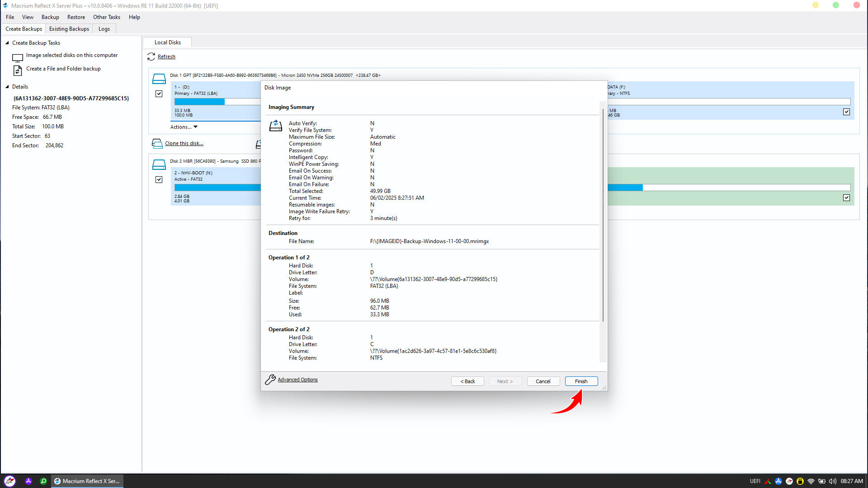Uncheck the Disk 2 NHV-BOOT checkbox
The height and width of the screenshot is (488, 868).
click(x=159, y=180)
